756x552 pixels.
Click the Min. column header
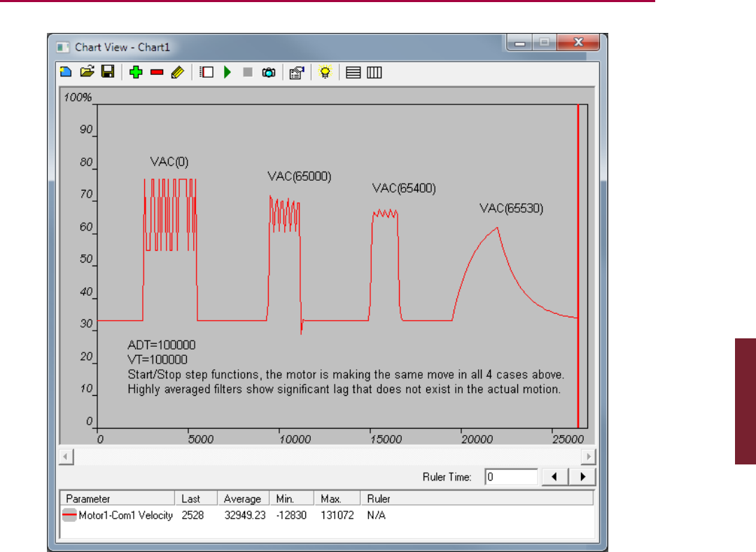(x=292, y=499)
